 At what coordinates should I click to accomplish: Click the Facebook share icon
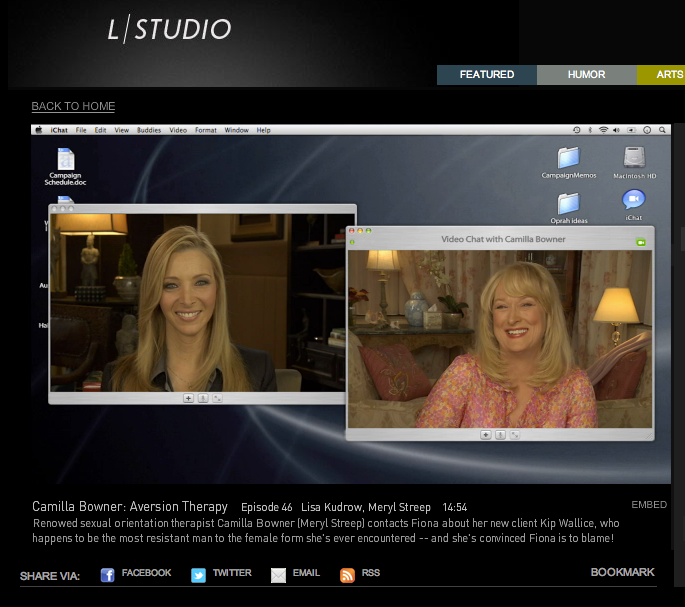(x=108, y=575)
